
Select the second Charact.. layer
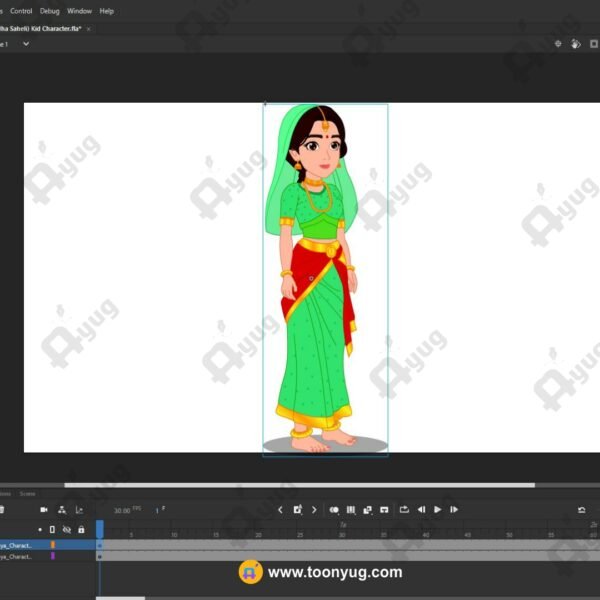(x=16, y=556)
